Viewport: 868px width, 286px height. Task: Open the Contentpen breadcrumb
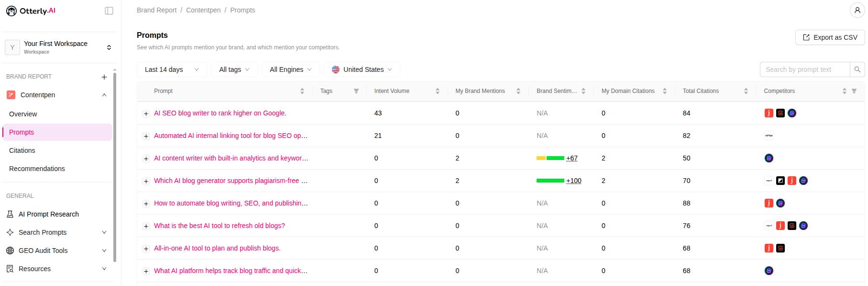coord(203,10)
